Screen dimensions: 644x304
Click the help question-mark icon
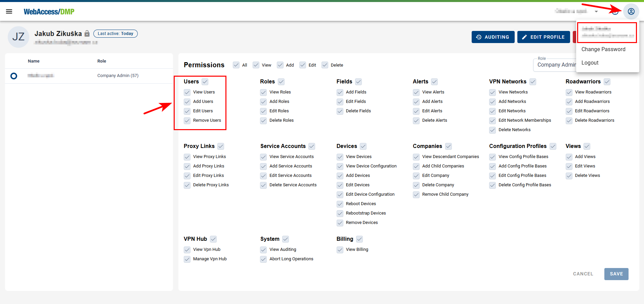(x=615, y=11)
